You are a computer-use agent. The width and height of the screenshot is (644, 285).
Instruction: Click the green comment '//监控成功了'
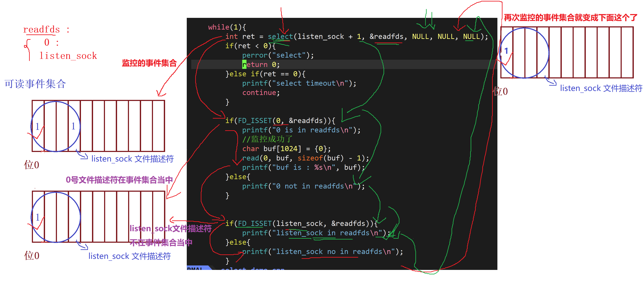point(267,139)
